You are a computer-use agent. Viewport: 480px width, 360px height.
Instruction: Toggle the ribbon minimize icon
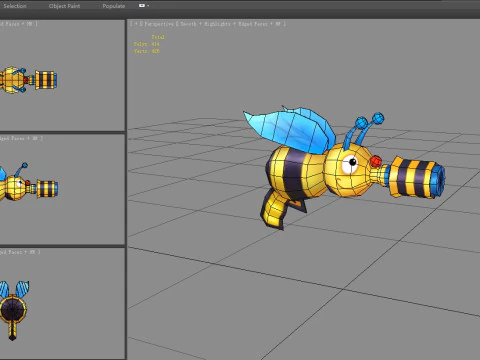pos(142,6)
